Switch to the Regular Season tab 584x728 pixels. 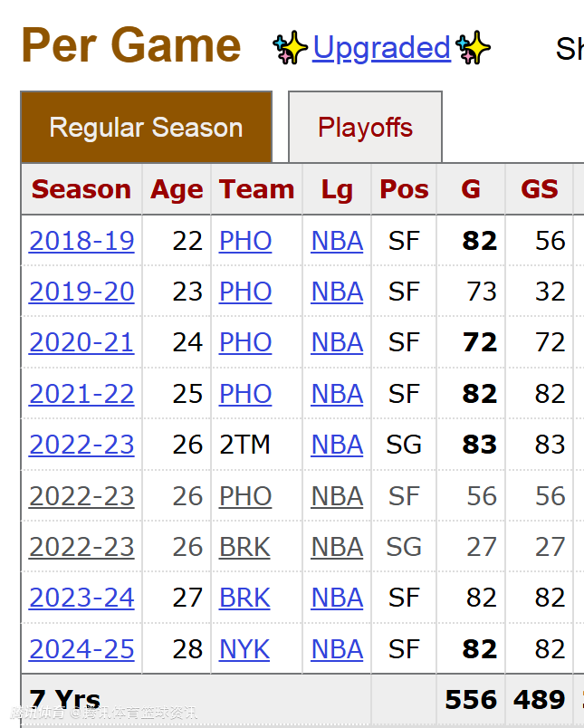146,128
